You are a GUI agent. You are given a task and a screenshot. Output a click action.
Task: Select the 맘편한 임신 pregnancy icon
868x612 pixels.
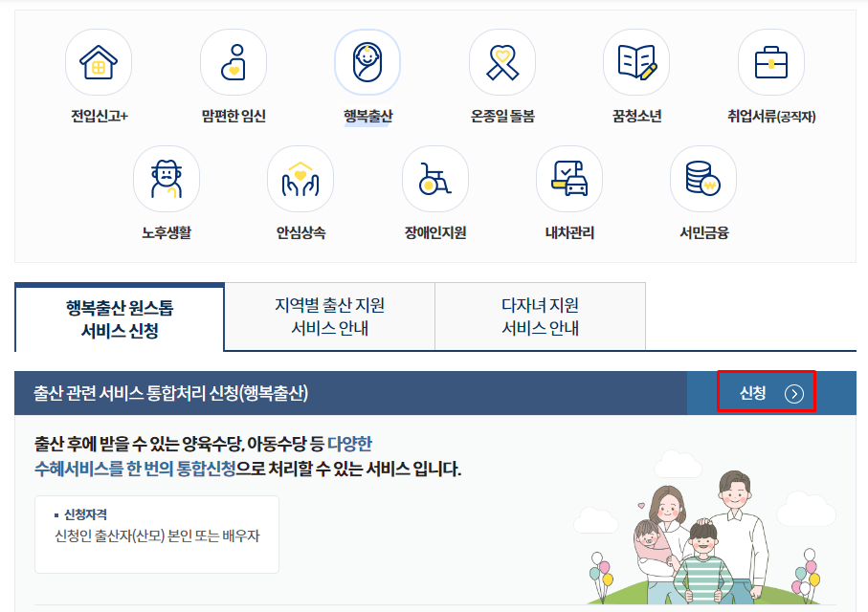(234, 62)
